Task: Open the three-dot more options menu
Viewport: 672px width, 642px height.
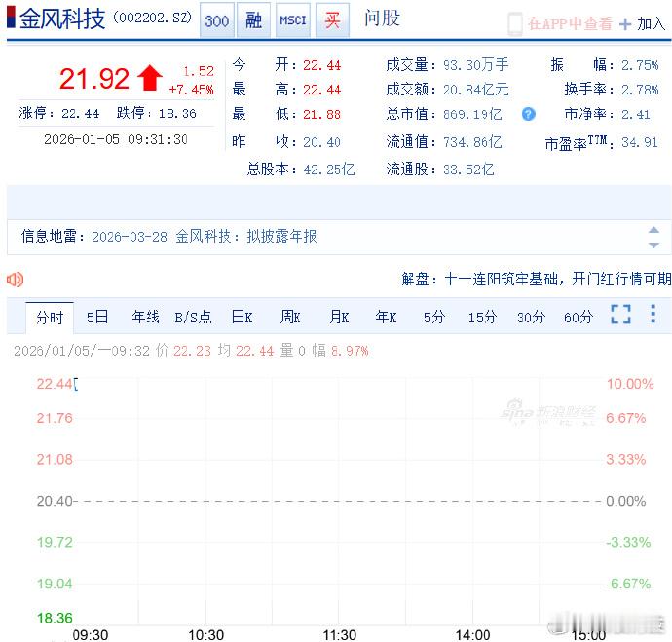Action: point(653,314)
